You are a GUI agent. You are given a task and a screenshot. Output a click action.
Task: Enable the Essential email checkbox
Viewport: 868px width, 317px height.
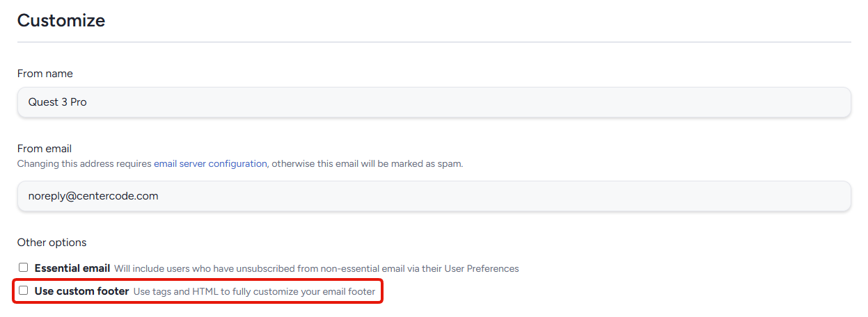(24, 268)
